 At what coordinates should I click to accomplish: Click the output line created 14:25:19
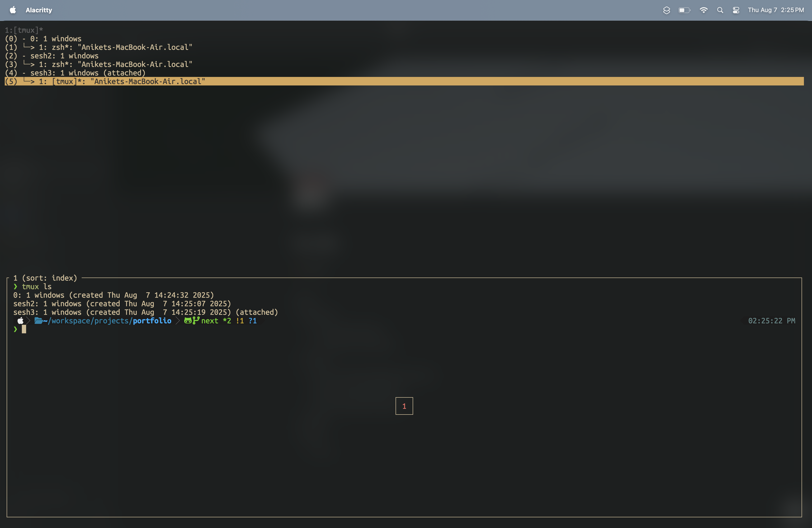pyautogui.click(x=146, y=312)
